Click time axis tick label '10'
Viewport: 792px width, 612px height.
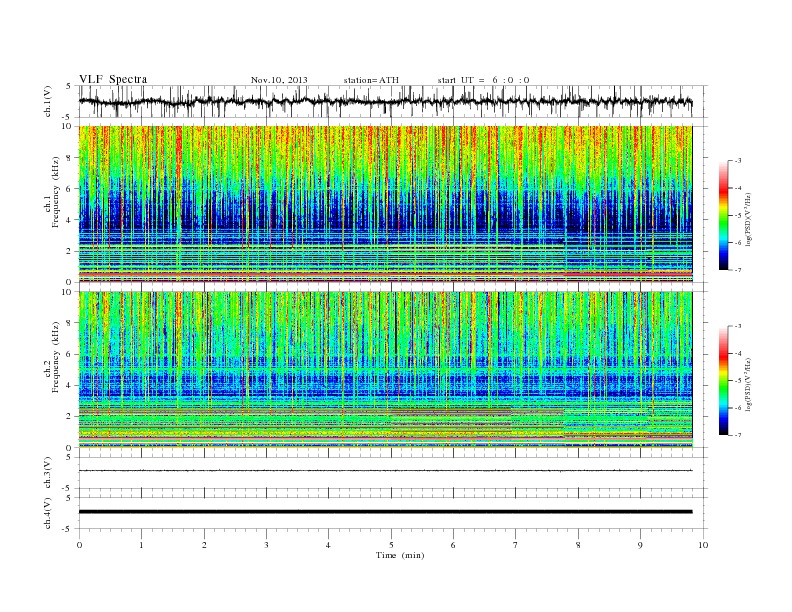pyautogui.click(x=703, y=545)
